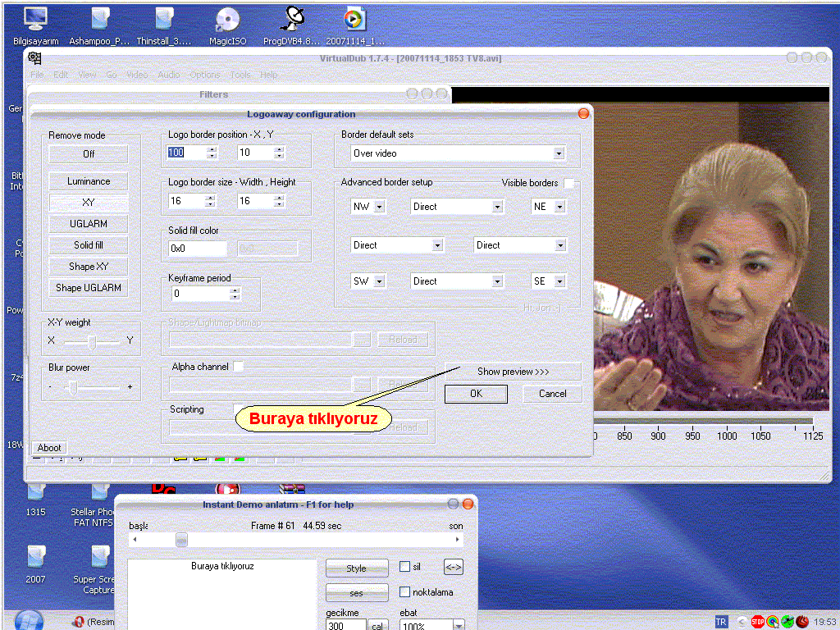Click the Show preview >>> button
The image size is (840, 630).
(514, 372)
